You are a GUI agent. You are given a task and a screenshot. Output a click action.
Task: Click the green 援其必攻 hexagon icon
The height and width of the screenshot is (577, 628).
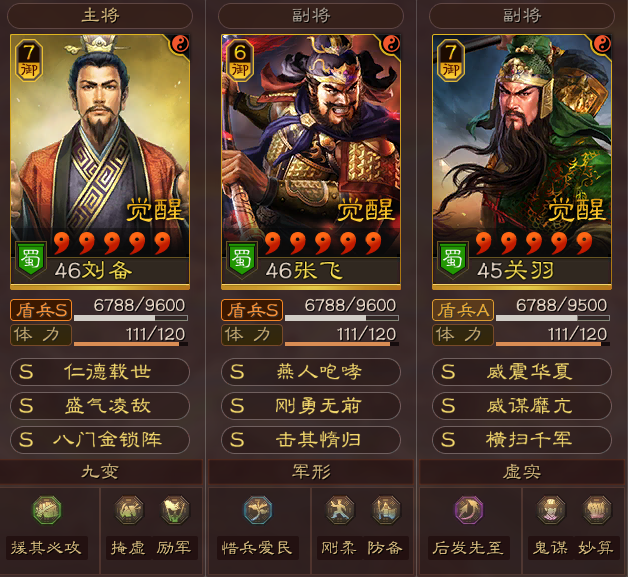click(x=47, y=510)
